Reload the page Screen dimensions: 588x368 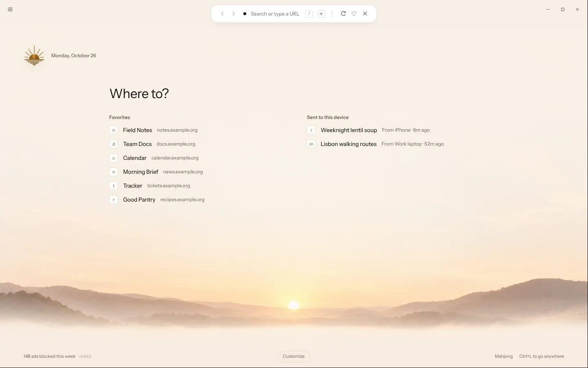click(343, 13)
